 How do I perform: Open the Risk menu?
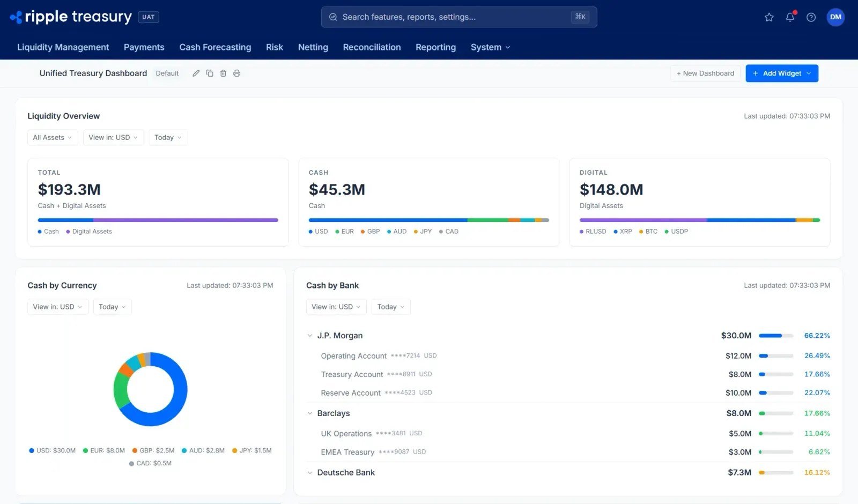275,47
